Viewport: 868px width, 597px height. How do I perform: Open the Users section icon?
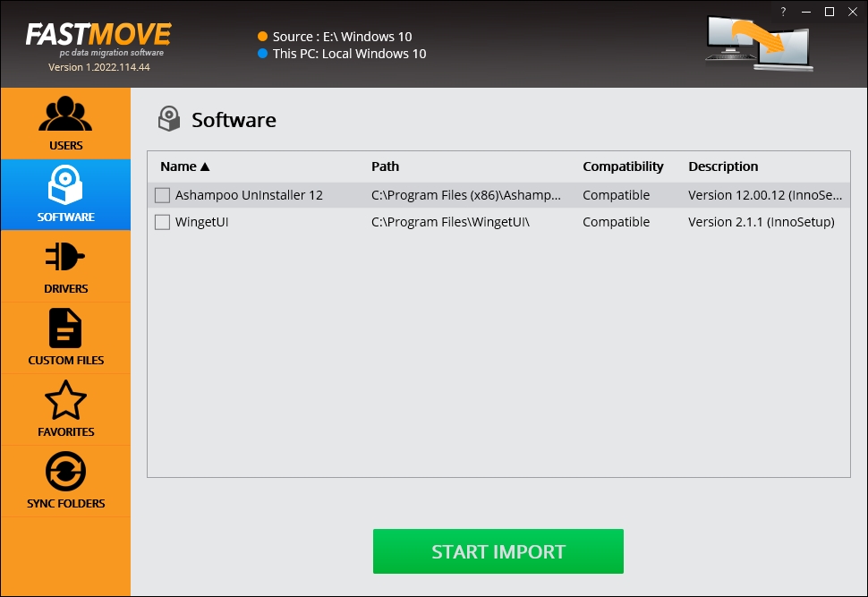click(65, 114)
